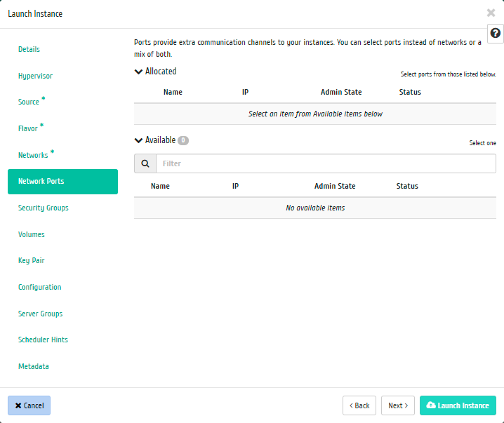Image resolution: width=504 pixels, height=423 pixels.
Task: Switch to the Hypervisor step
Action: pyautogui.click(x=35, y=76)
